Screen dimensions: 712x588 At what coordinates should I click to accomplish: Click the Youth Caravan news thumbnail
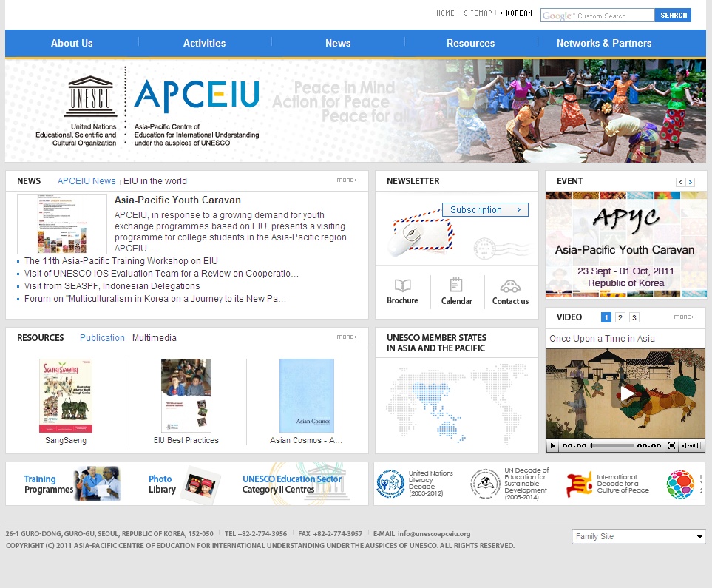pyautogui.click(x=62, y=224)
